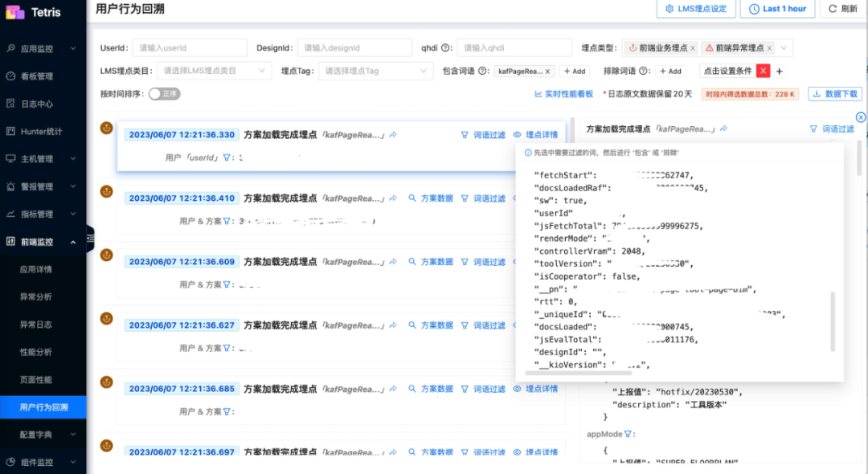
Task: Remove 前端业务埋点 tag
Action: point(693,49)
